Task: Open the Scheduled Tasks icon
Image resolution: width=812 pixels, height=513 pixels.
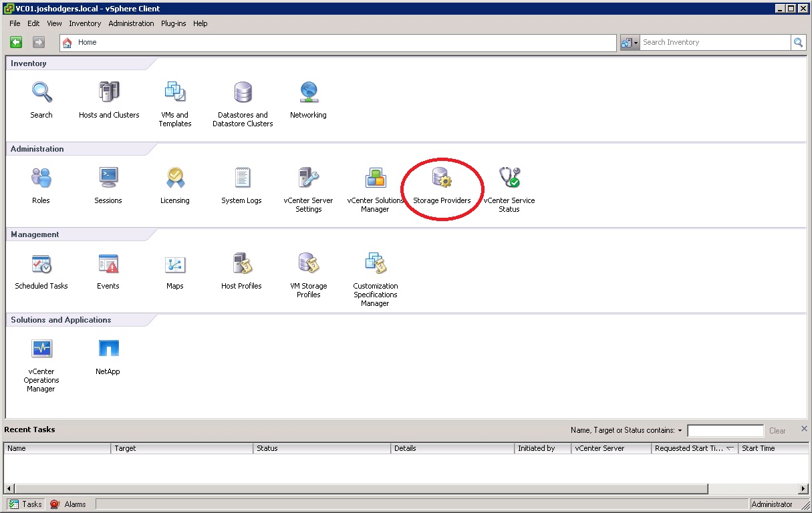Action: click(x=41, y=264)
